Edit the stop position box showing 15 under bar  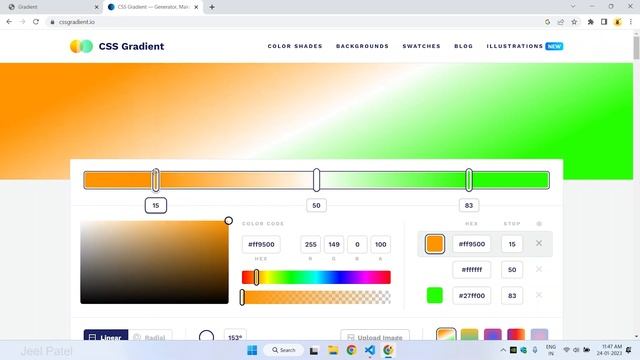156,205
